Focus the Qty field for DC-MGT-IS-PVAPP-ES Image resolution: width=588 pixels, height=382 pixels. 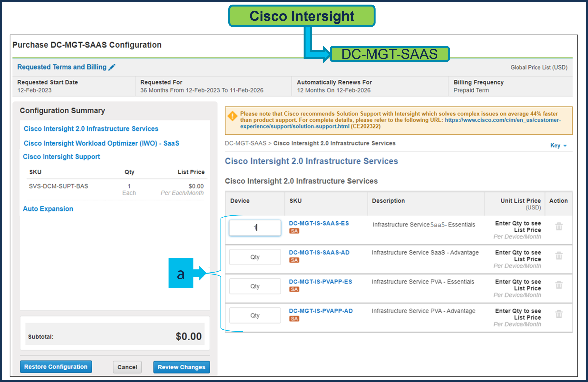pos(255,286)
